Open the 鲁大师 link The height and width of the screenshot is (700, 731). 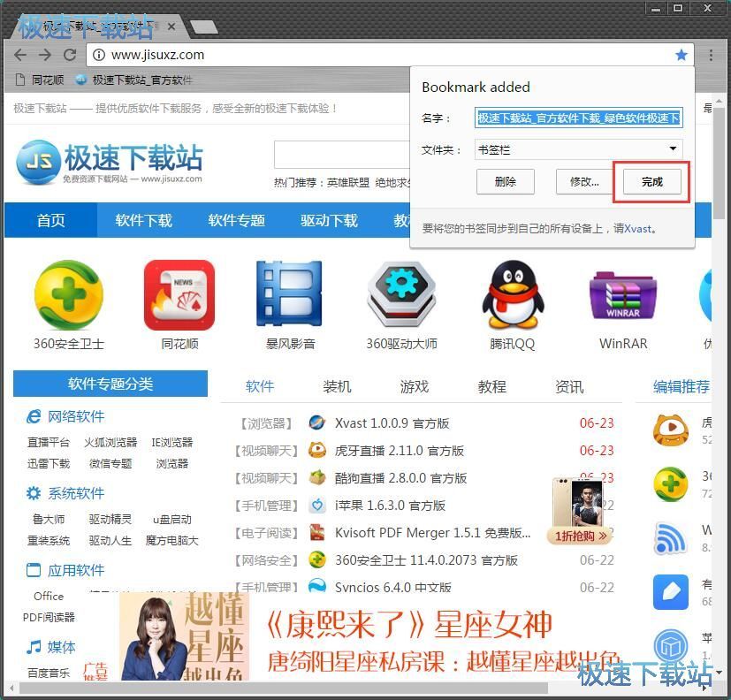[x=49, y=519]
